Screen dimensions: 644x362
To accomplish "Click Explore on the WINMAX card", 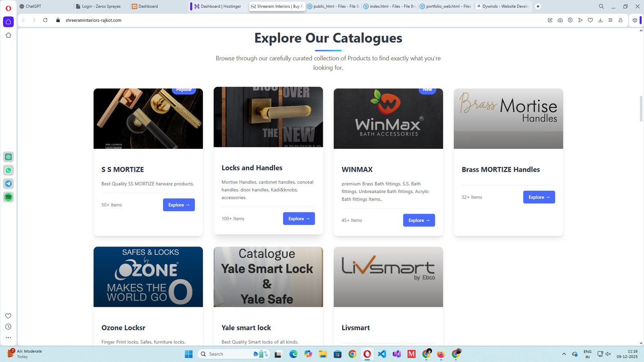I will 419,220.
